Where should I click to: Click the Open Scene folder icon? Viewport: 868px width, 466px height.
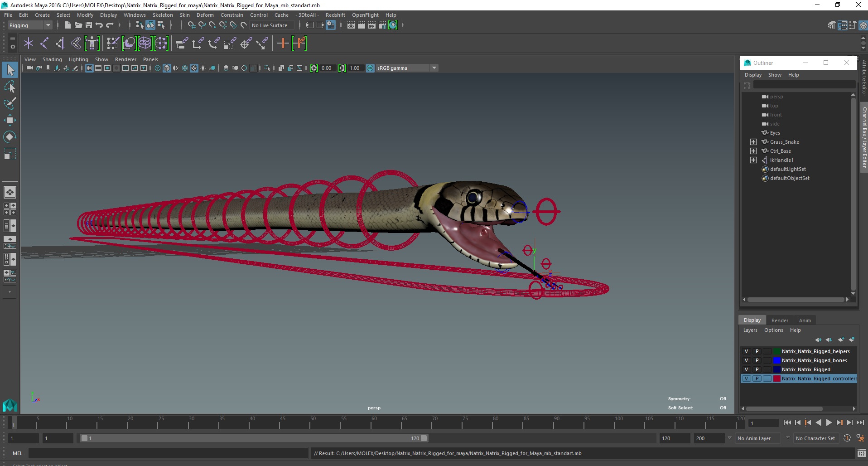pos(78,25)
